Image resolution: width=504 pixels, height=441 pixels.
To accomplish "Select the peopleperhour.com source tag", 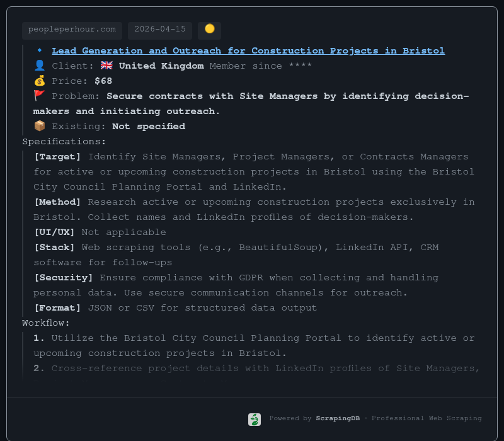I will tap(72, 30).
